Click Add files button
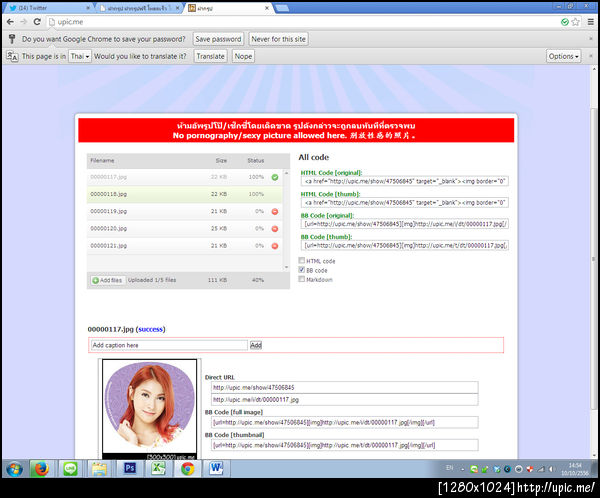 [108, 280]
